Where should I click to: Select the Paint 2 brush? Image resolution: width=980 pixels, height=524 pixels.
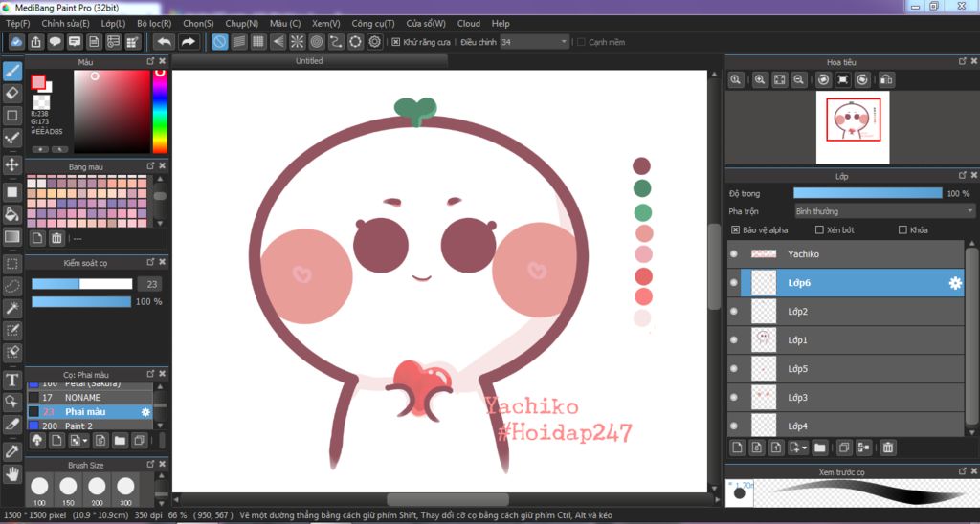click(89, 426)
